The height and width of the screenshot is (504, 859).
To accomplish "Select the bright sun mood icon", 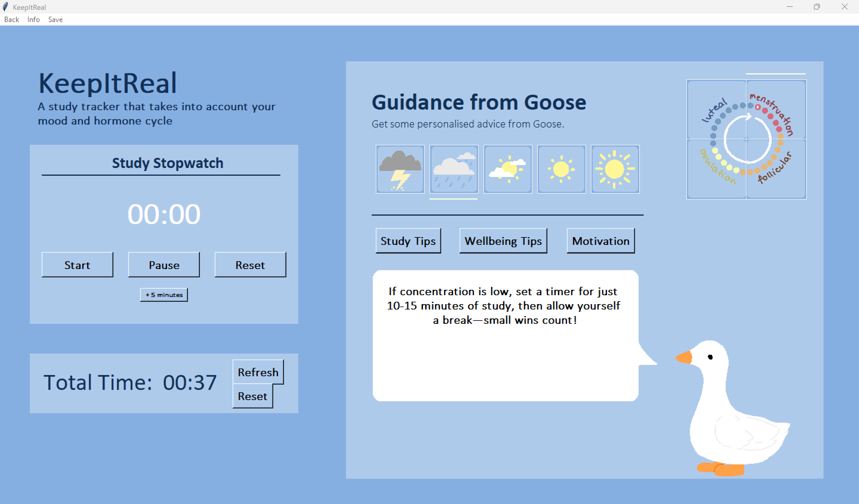I will pos(615,169).
